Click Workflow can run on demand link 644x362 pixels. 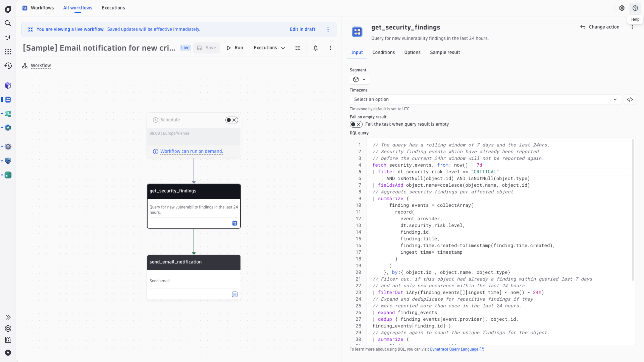192,151
